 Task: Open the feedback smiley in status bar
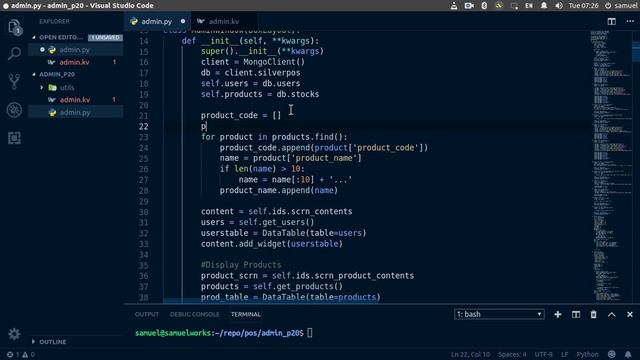point(611,354)
